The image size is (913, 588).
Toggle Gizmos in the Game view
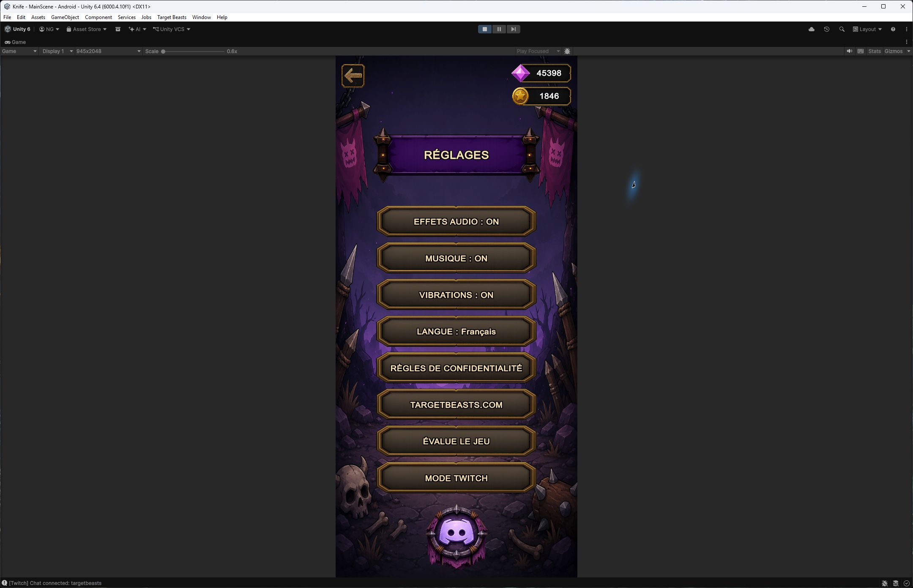893,51
